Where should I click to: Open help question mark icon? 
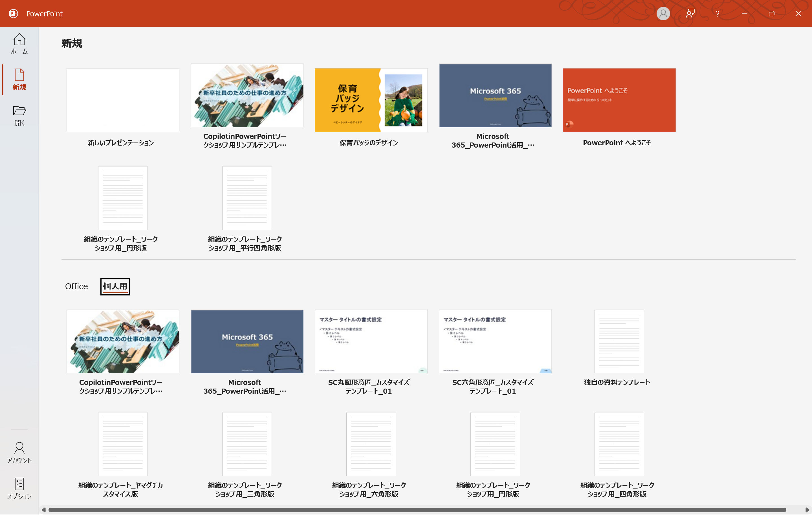[717, 14]
